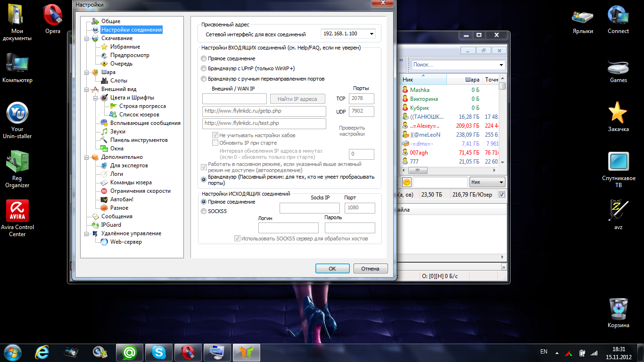
Task: Choose Брандмауэр с UPnP radio option
Action: (204, 69)
